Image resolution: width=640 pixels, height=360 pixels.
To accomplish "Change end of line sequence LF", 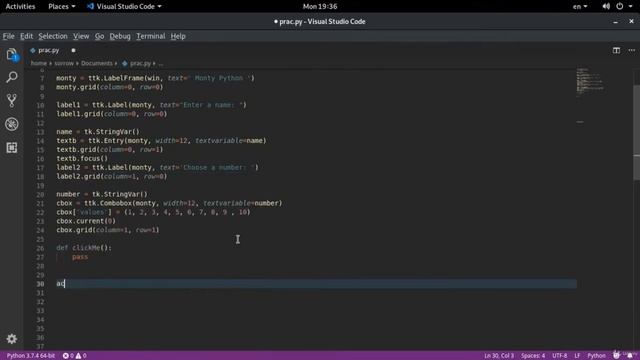I will point(577,356).
